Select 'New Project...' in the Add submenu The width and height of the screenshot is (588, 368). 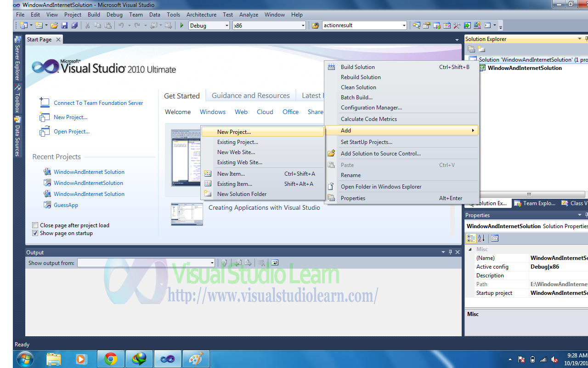tap(263, 132)
